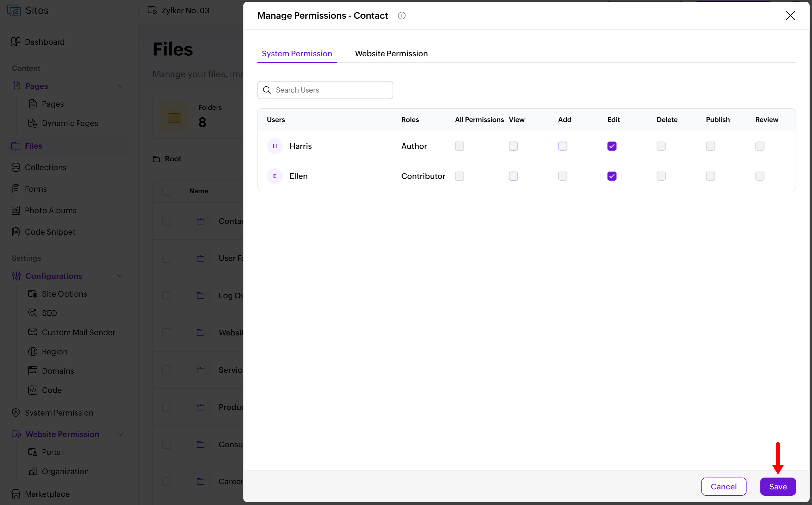Click the System Permission shield icon

pos(16,413)
